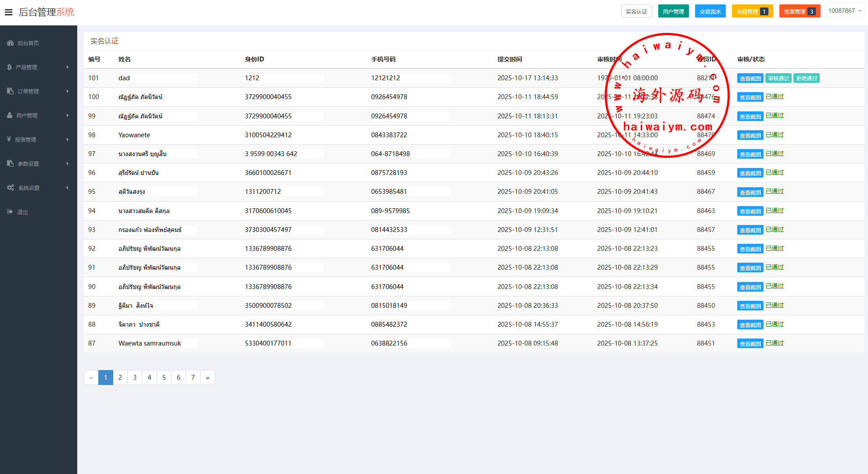Expand the 参数设置 submenu arrow
This screenshot has height=474, width=868.
tap(68, 164)
